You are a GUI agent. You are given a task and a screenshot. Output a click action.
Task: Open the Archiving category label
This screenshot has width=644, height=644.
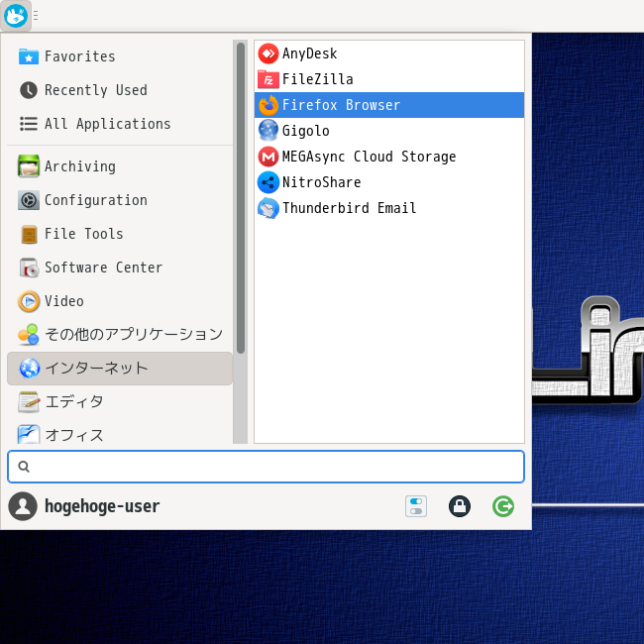[79, 166]
